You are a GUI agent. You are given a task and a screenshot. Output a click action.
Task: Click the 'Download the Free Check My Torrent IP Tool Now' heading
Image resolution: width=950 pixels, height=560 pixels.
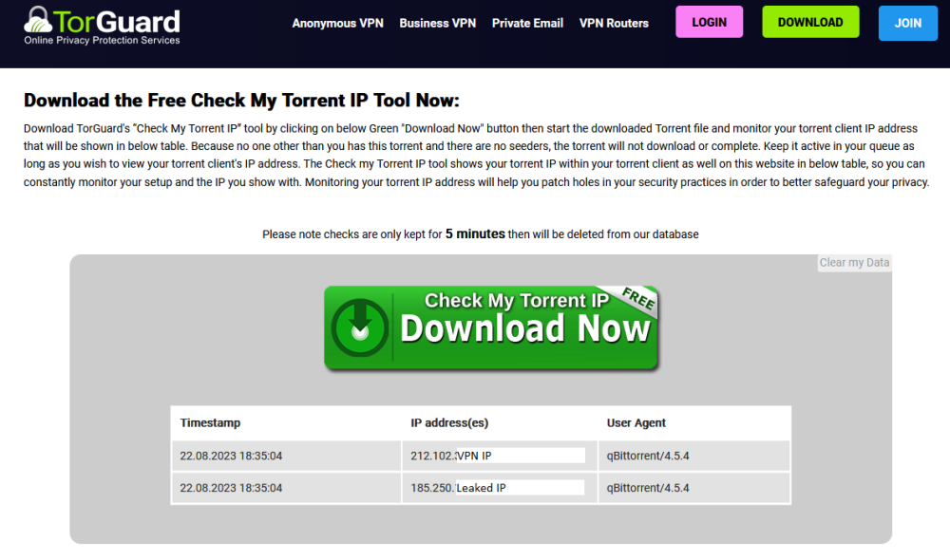[x=241, y=101]
